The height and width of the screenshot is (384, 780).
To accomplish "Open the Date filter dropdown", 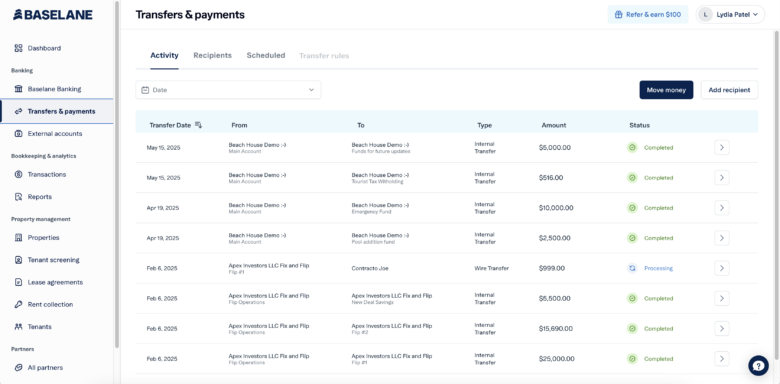I will [x=228, y=90].
